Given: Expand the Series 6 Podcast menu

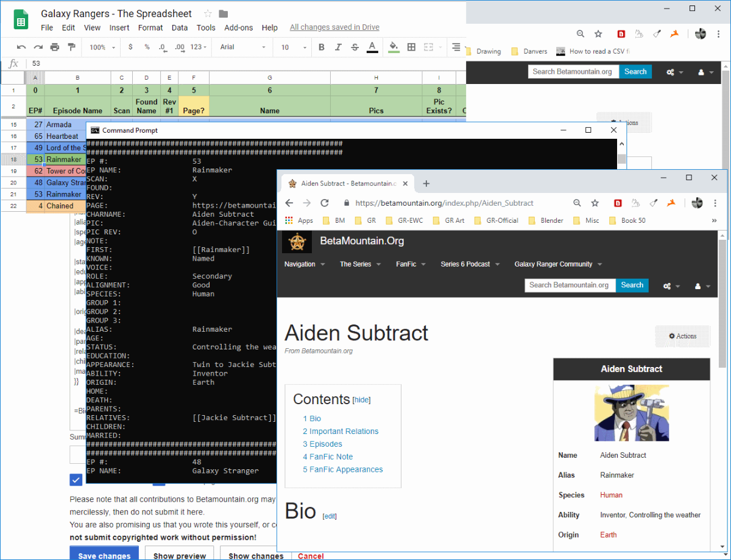Looking at the screenshot, I should click(x=470, y=264).
